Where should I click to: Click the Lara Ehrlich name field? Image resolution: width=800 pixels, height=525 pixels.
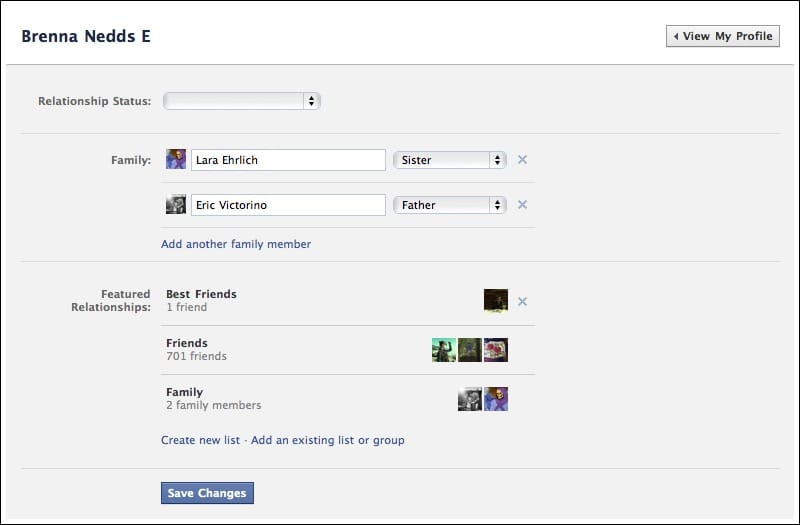click(x=288, y=160)
